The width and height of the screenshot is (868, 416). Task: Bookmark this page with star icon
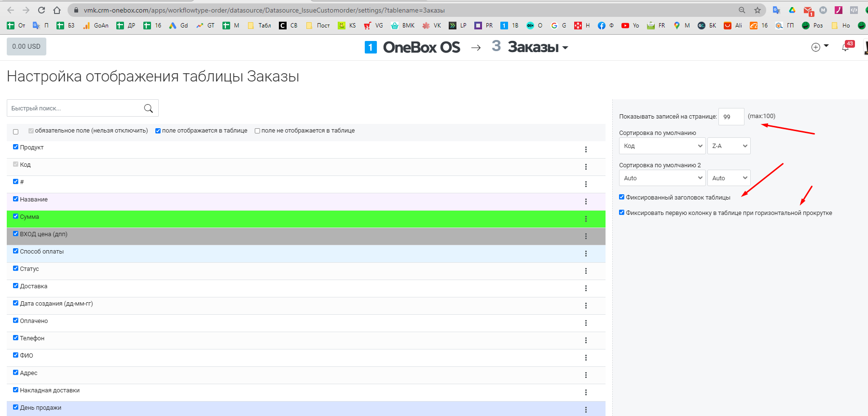pyautogui.click(x=758, y=10)
